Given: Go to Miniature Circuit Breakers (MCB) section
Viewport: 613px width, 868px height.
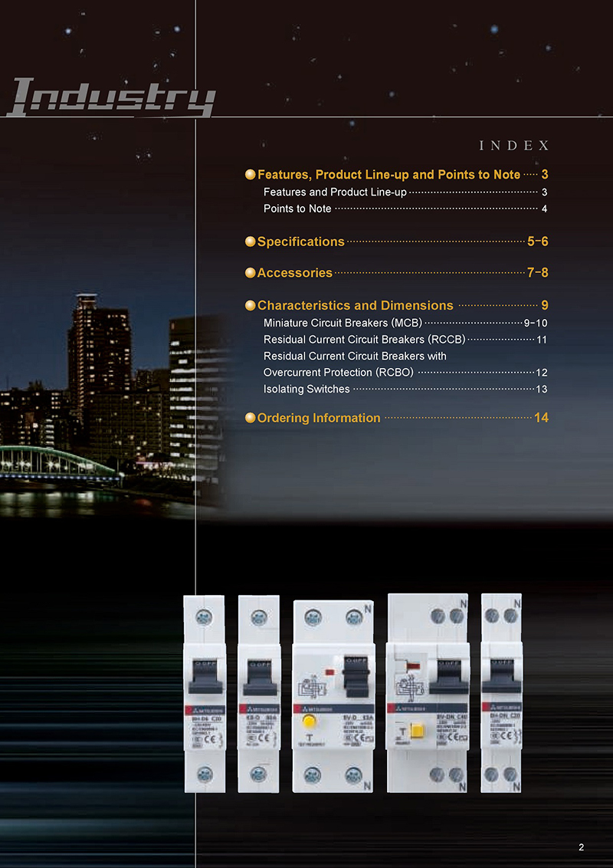Looking at the screenshot, I should tap(343, 323).
